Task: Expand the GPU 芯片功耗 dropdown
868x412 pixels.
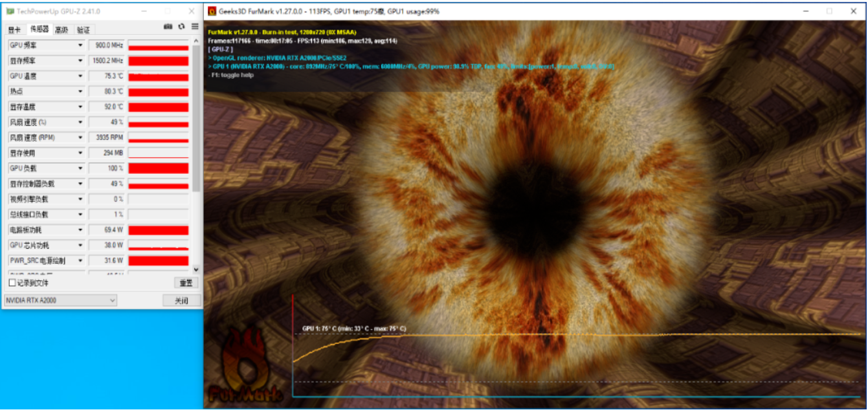Action: click(x=80, y=246)
